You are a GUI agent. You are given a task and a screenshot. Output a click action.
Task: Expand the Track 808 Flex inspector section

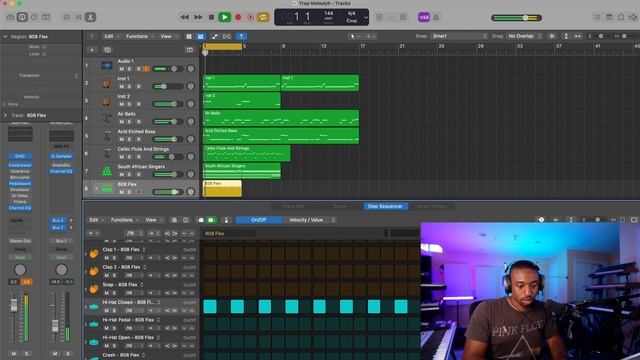(x=5, y=115)
